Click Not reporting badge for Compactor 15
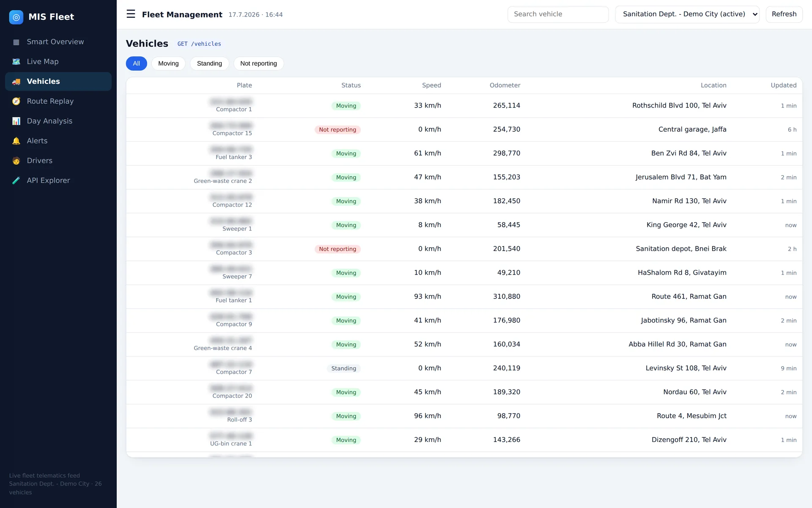 coord(337,130)
